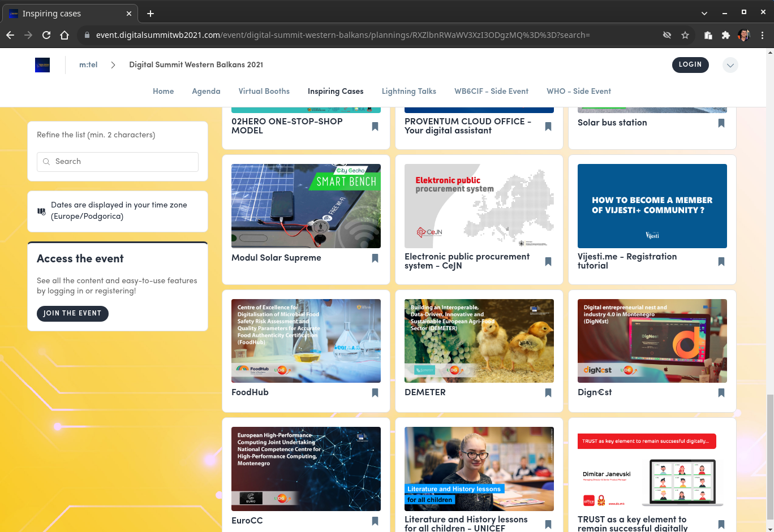Bookmark the 02HERO ONE-STOP-SHOP MODEL case
Image resolution: width=774 pixels, height=532 pixels.
[x=375, y=127]
